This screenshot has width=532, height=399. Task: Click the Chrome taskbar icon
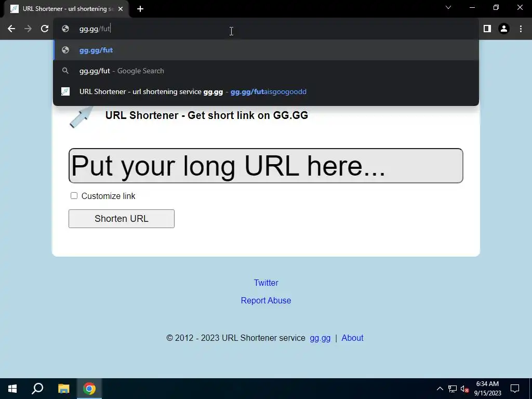[89, 389]
